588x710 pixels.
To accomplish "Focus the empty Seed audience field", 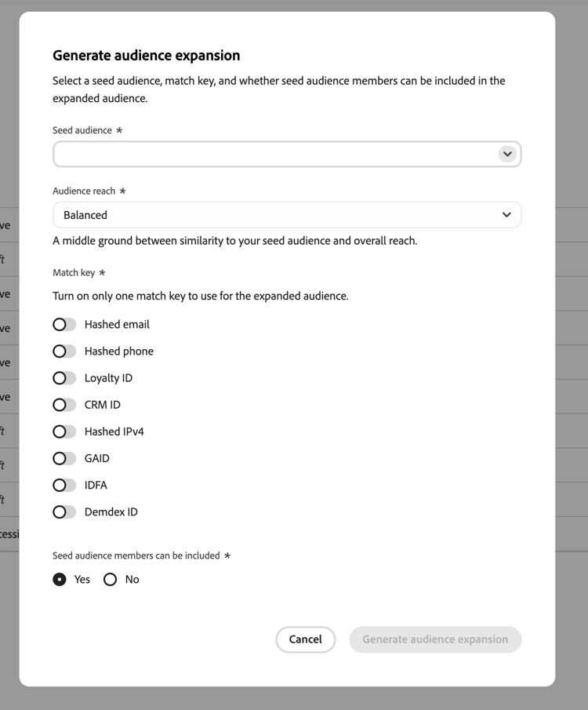I will pos(287,154).
